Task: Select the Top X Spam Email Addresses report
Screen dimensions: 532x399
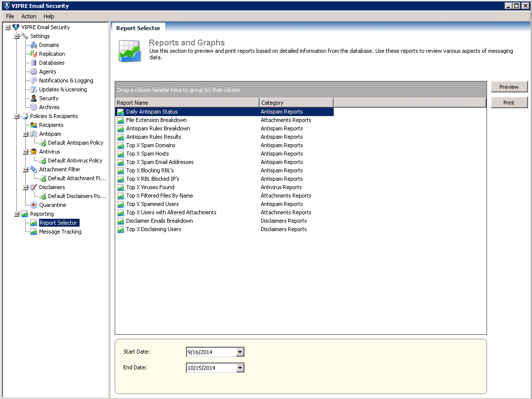Action: click(224, 162)
